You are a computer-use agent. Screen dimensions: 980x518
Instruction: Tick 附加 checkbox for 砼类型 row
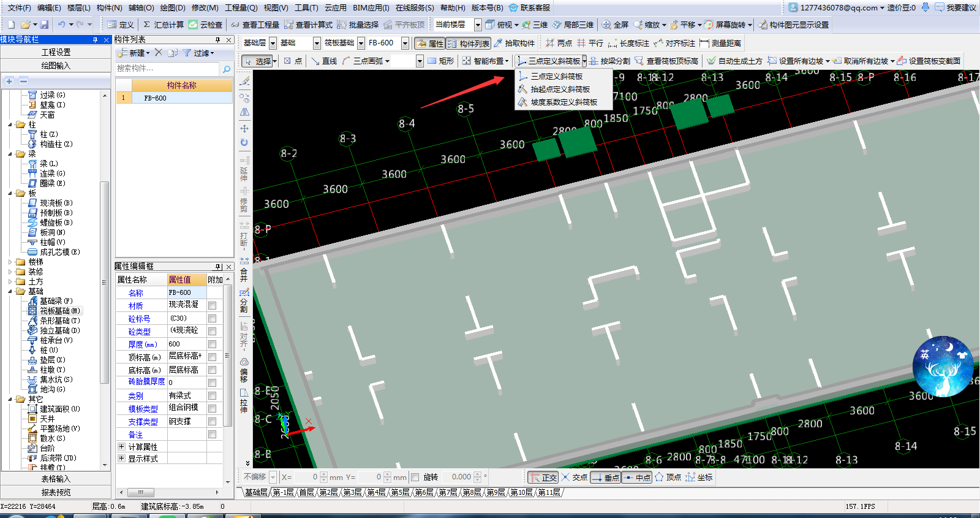(212, 331)
